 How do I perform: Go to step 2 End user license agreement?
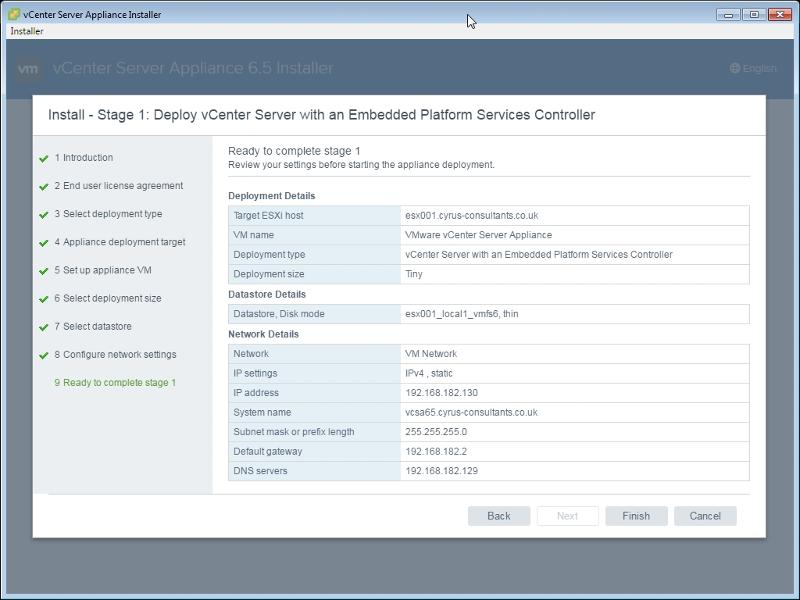click(x=118, y=186)
